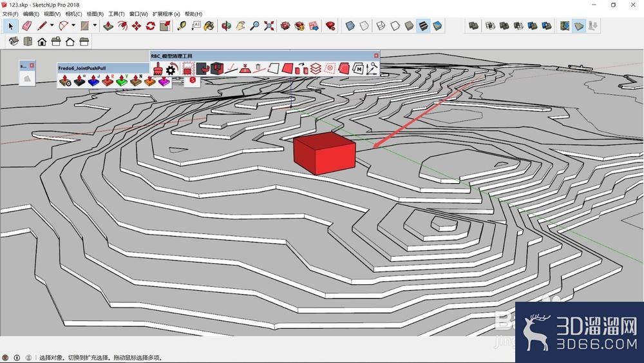The image size is (644, 363).
Task: Open the Line tool dropdown arrow
Action: [52, 26]
